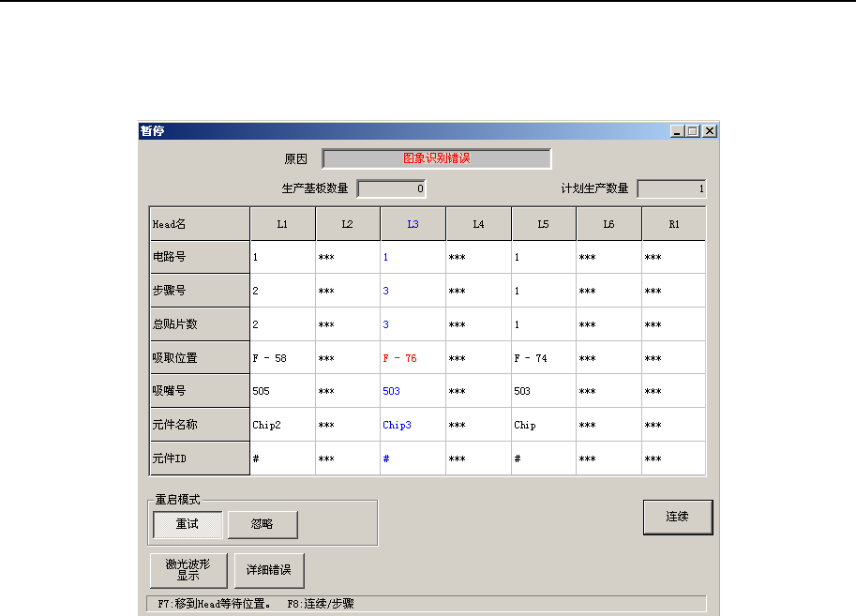Image resolution: width=856 pixels, height=616 pixels.
Task: Click the 连续 button
Action: [x=678, y=518]
